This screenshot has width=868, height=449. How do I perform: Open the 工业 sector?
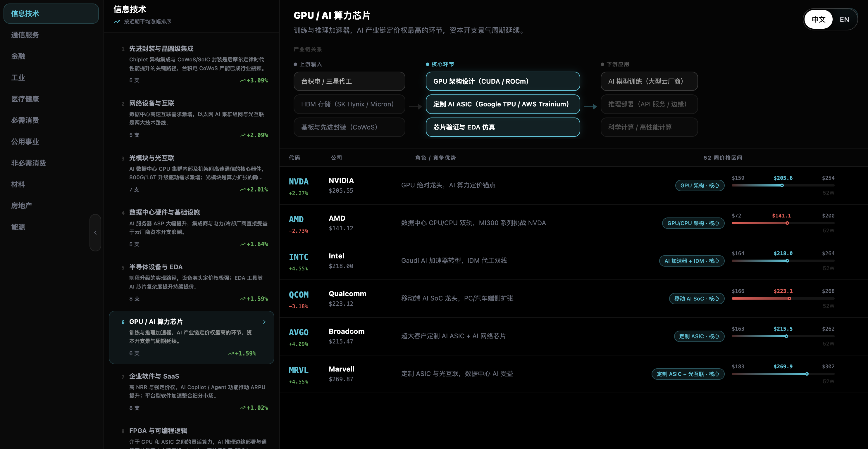click(x=51, y=78)
